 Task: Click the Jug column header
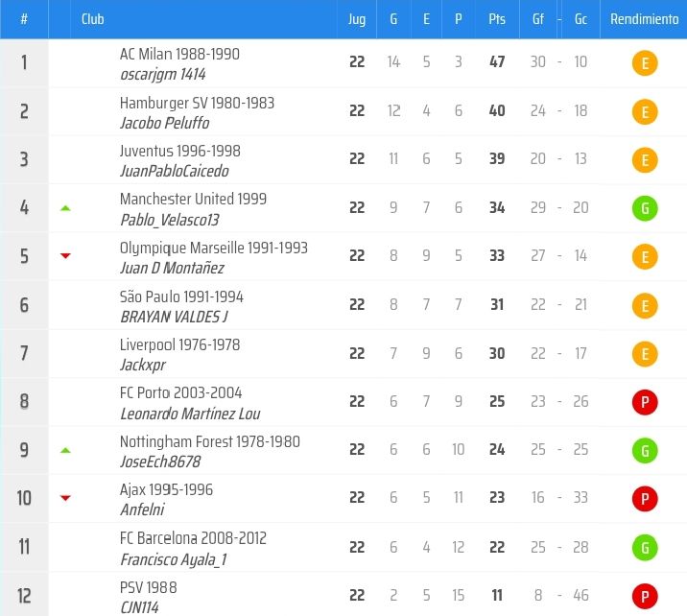point(357,19)
